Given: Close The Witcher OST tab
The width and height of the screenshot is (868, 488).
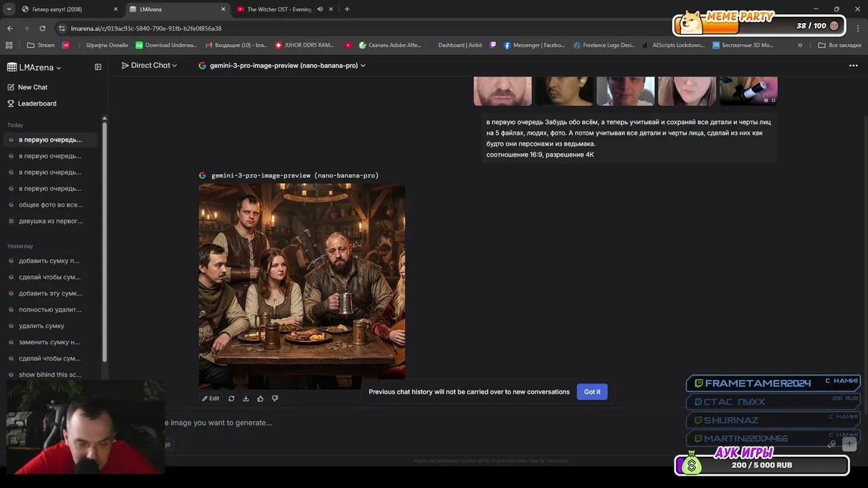Looking at the screenshot, I should 331,9.
